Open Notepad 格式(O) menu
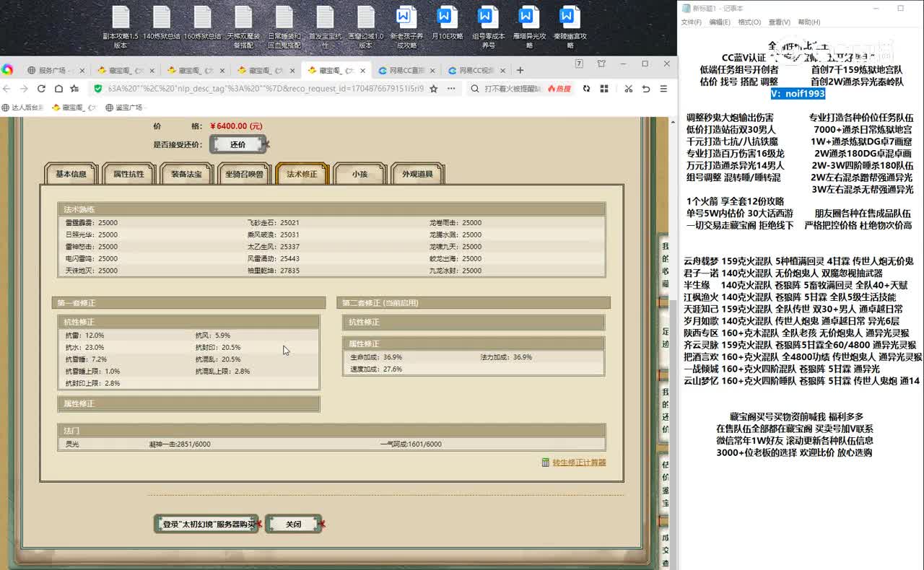This screenshot has height=570, width=924. [x=749, y=22]
